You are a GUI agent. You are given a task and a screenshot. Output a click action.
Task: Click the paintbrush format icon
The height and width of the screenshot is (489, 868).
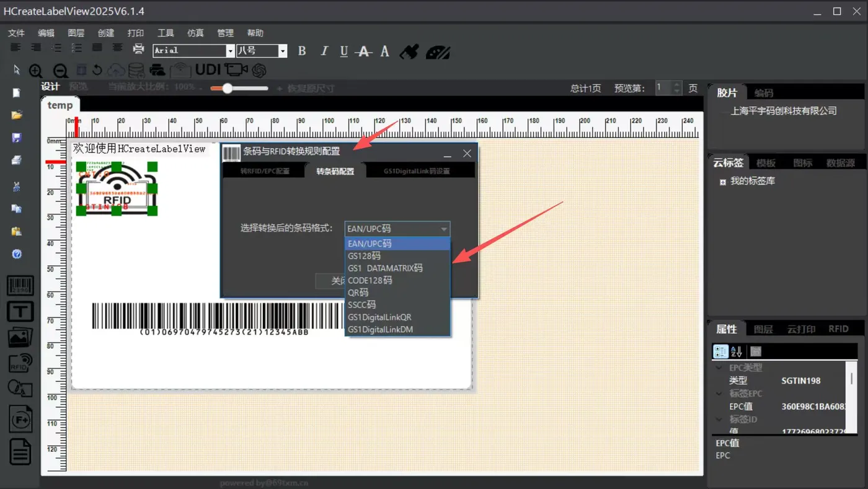pyautogui.click(x=409, y=51)
